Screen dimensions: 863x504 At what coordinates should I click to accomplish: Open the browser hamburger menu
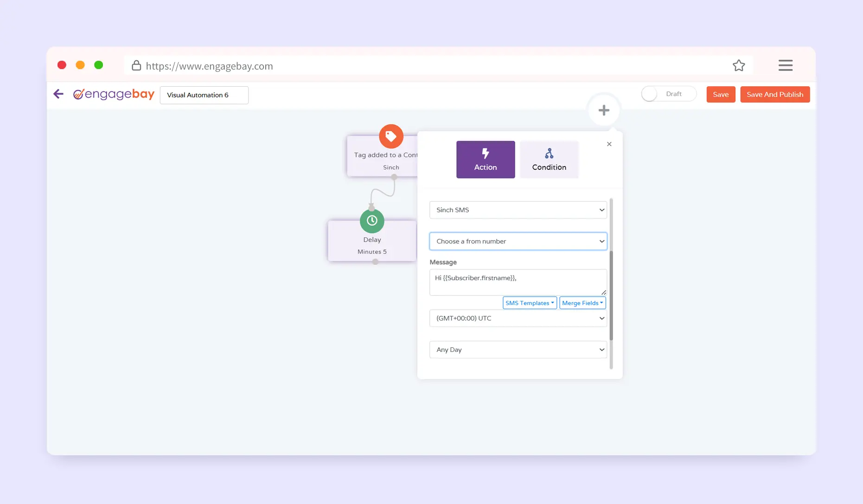(785, 65)
